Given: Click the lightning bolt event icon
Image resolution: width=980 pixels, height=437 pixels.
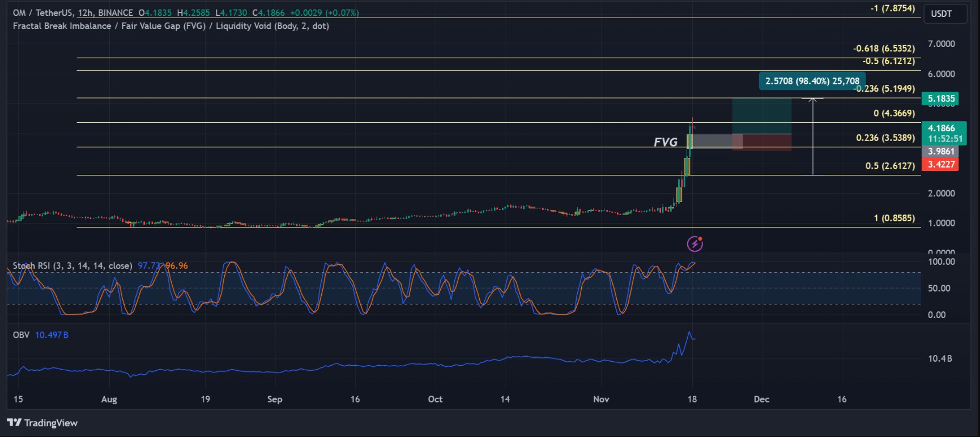Looking at the screenshot, I should (694, 244).
